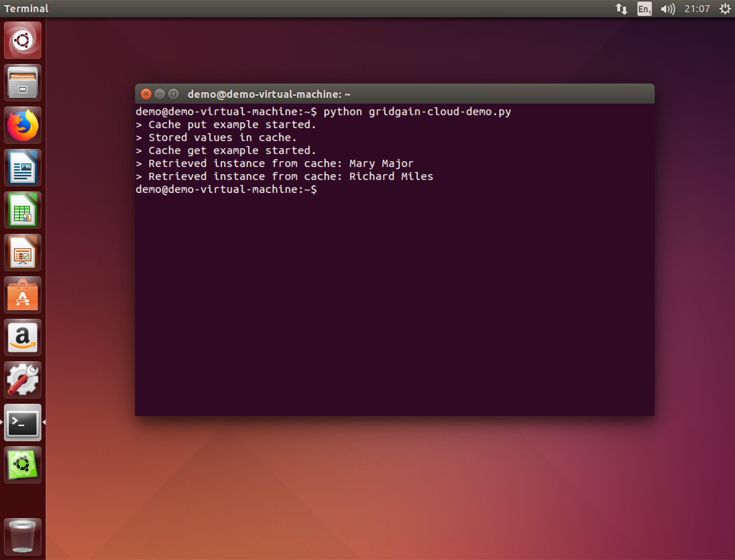The width and height of the screenshot is (735, 560).
Task: Click the 'Mary Major' output text
Action: point(382,164)
